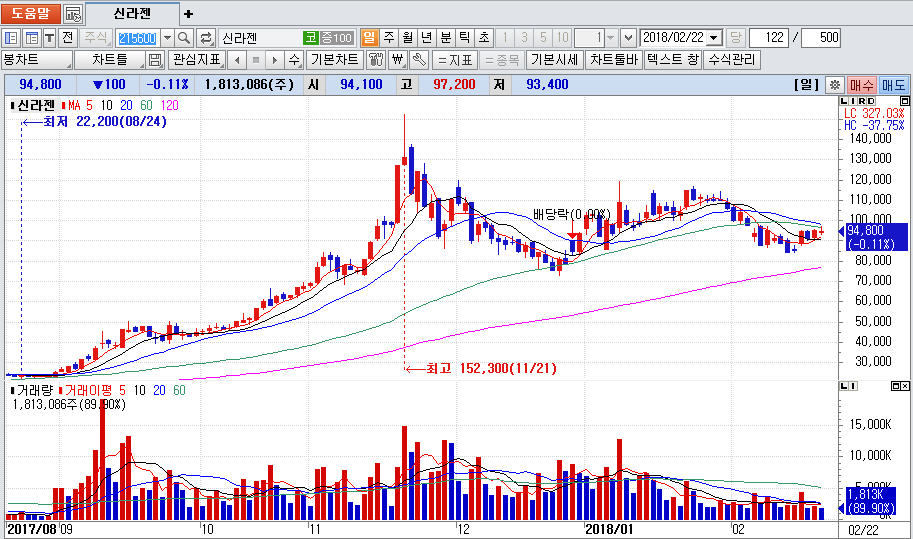Open the wrench chart settings icon
The width and height of the screenshot is (913, 539).
coord(420,60)
